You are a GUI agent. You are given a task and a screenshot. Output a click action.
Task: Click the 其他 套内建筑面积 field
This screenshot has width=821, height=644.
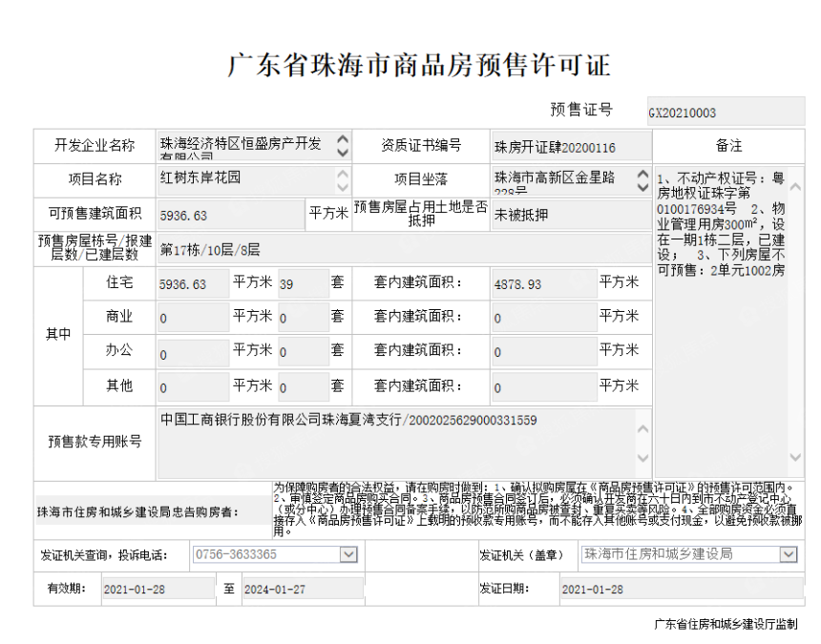(x=544, y=387)
